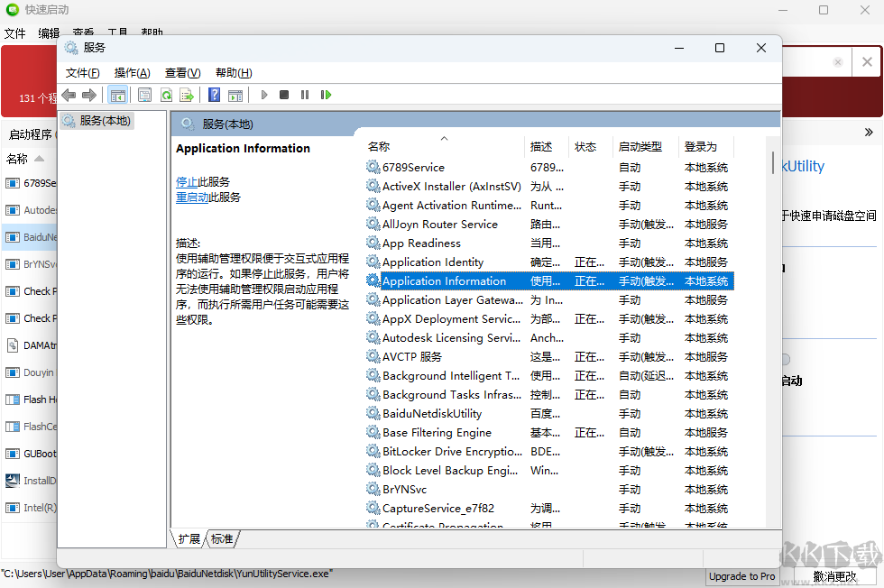Open the blue Help question mark icon
Screen dimensions: 884x588
tap(215, 95)
